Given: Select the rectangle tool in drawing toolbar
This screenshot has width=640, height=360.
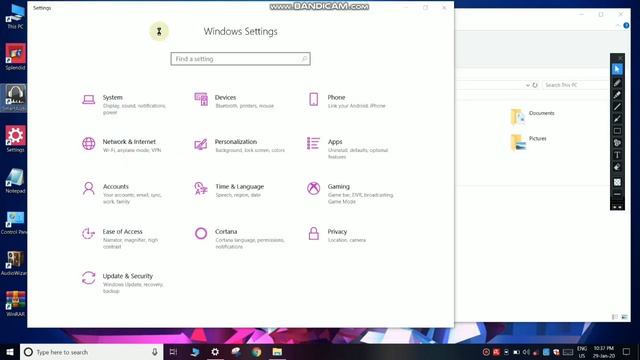Looking at the screenshot, I should click(x=617, y=131).
